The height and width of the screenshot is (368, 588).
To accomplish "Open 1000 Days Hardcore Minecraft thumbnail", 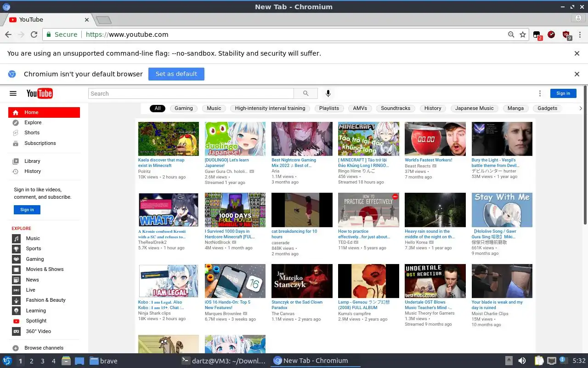I will pos(235,210).
